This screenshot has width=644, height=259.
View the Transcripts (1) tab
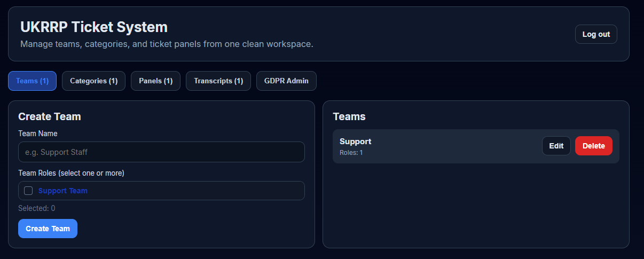pos(218,81)
